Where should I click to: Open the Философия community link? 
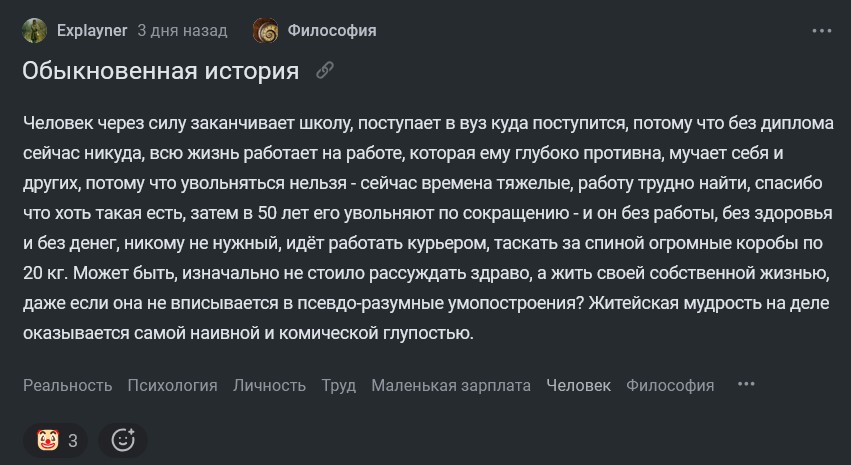point(332,30)
